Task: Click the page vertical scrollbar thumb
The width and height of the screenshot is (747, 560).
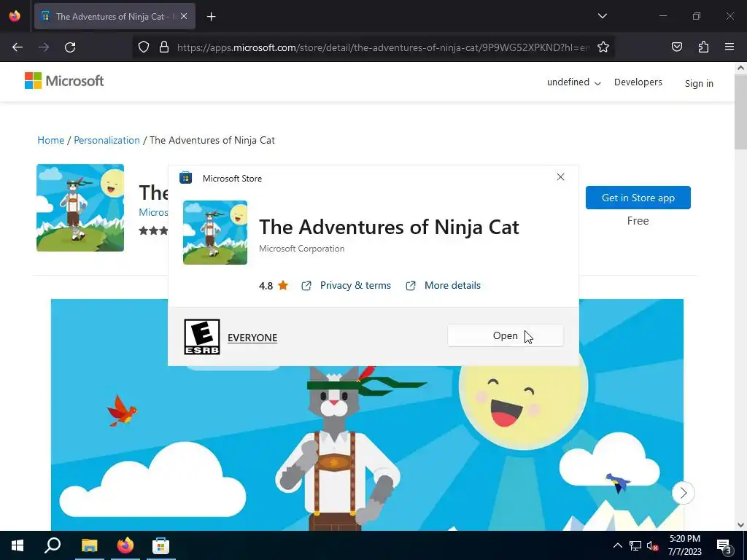Action: click(x=740, y=112)
